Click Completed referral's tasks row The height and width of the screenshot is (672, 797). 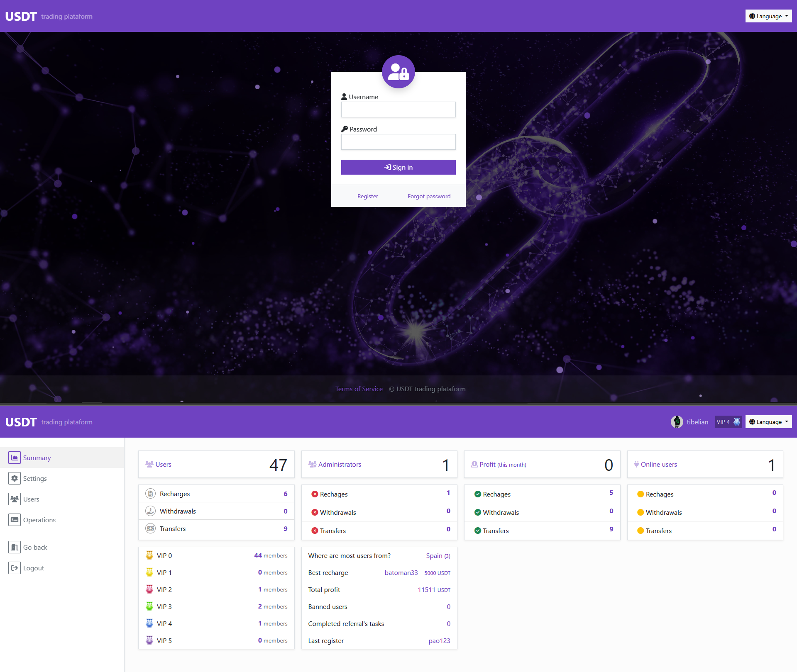pos(379,623)
